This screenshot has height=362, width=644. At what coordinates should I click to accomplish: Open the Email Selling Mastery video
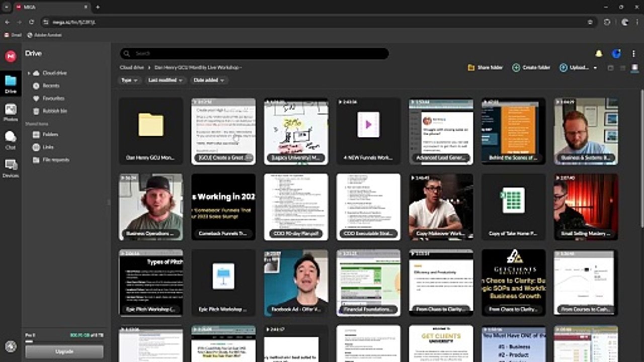pyautogui.click(x=586, y=207)
